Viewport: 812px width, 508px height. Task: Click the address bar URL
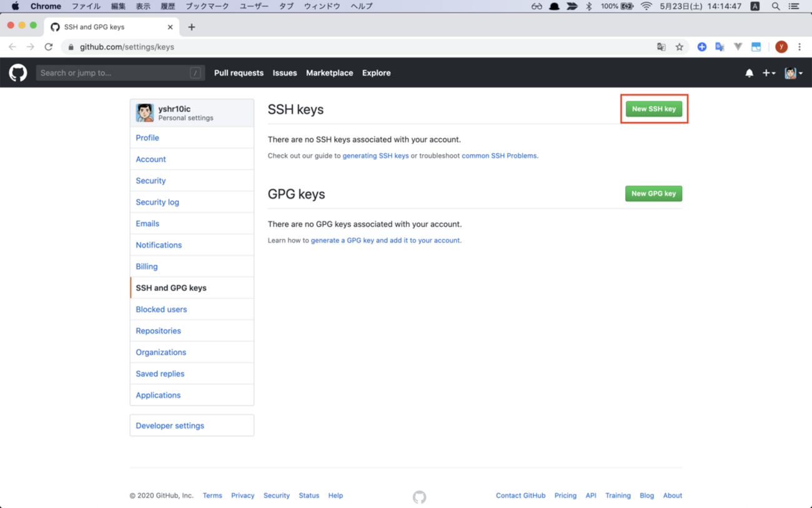pos(127,47)
